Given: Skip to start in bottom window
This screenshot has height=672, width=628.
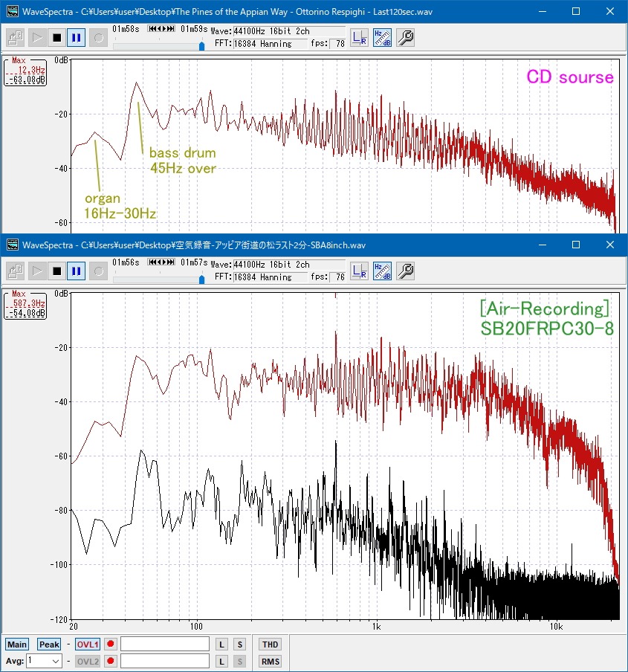Looking at the screenshot, I should [x=152, y=262].
